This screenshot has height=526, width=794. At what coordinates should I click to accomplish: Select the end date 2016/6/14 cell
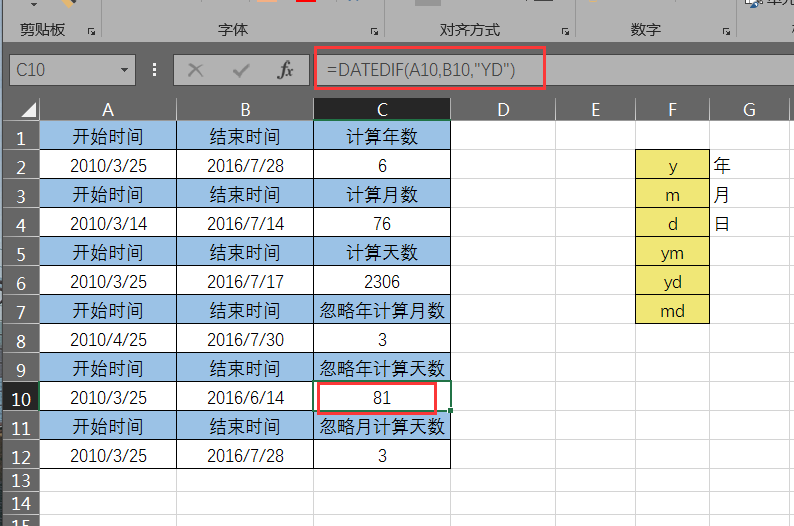pos(245,397)
